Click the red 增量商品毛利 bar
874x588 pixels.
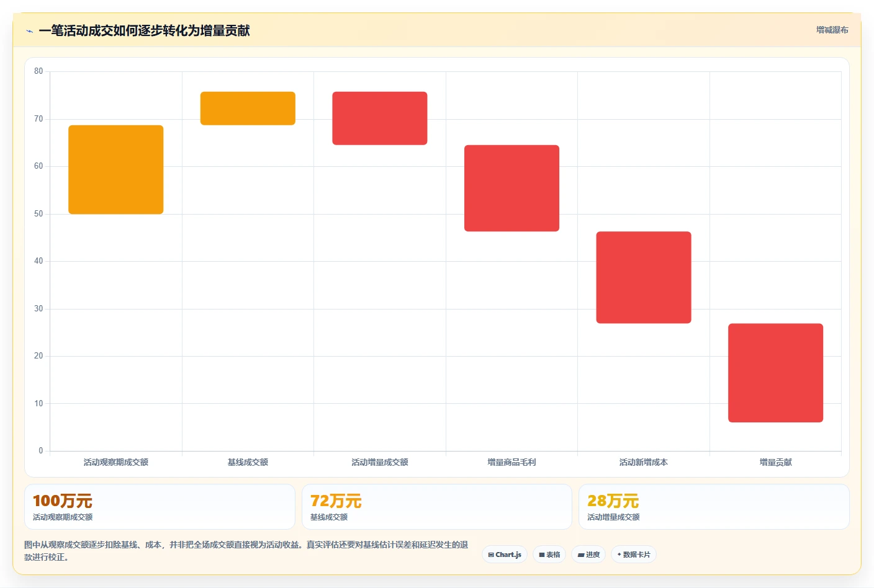coord(511,188)
